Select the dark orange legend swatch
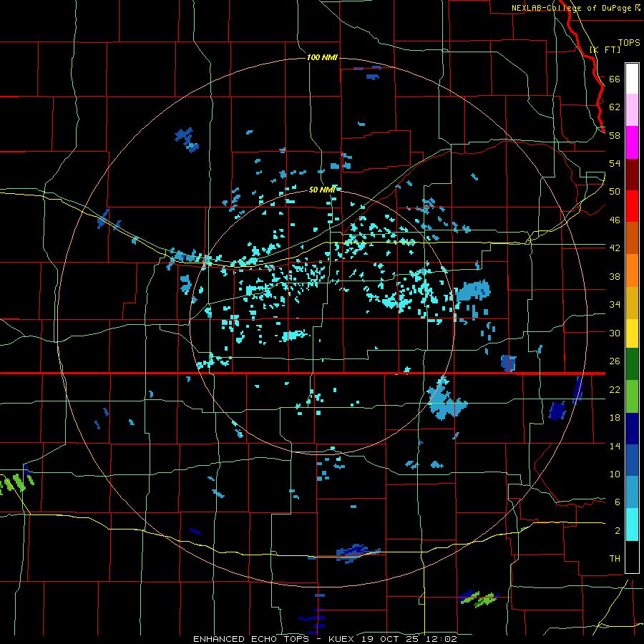Viewport: 644px width, 644px height. tap(632, 238)
